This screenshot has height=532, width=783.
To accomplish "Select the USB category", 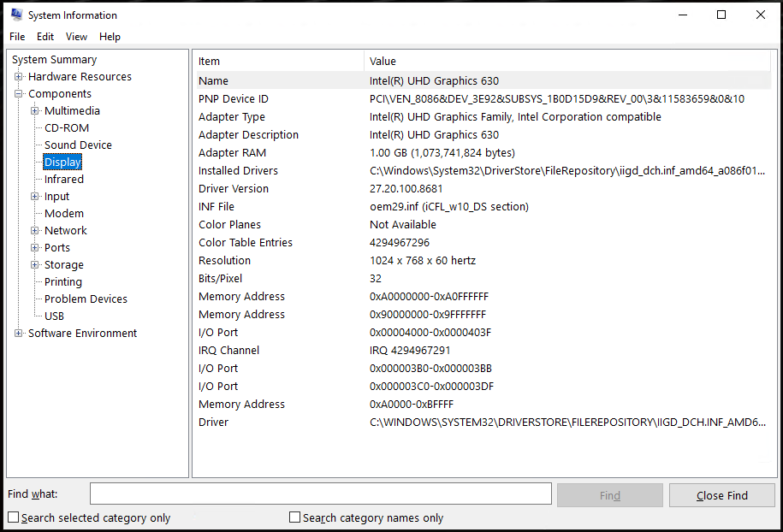I will coord(54,316).
